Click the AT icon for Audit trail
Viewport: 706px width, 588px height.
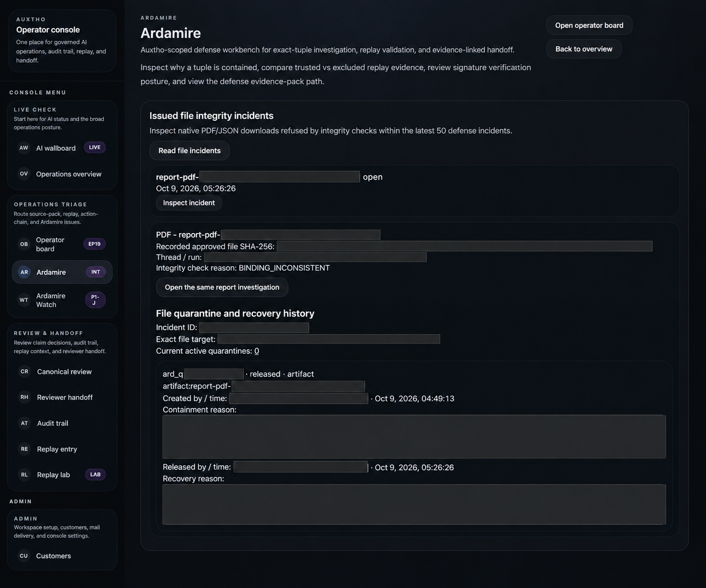24,423
